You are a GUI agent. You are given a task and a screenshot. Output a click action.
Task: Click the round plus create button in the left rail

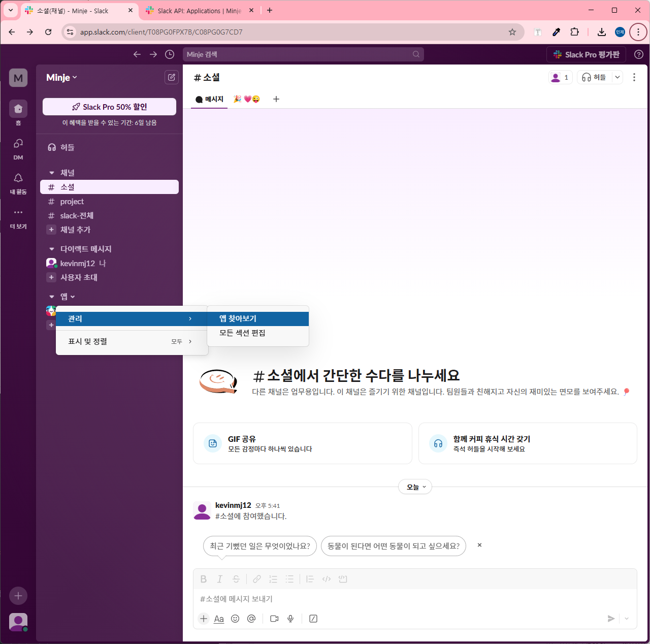(18, 596)
